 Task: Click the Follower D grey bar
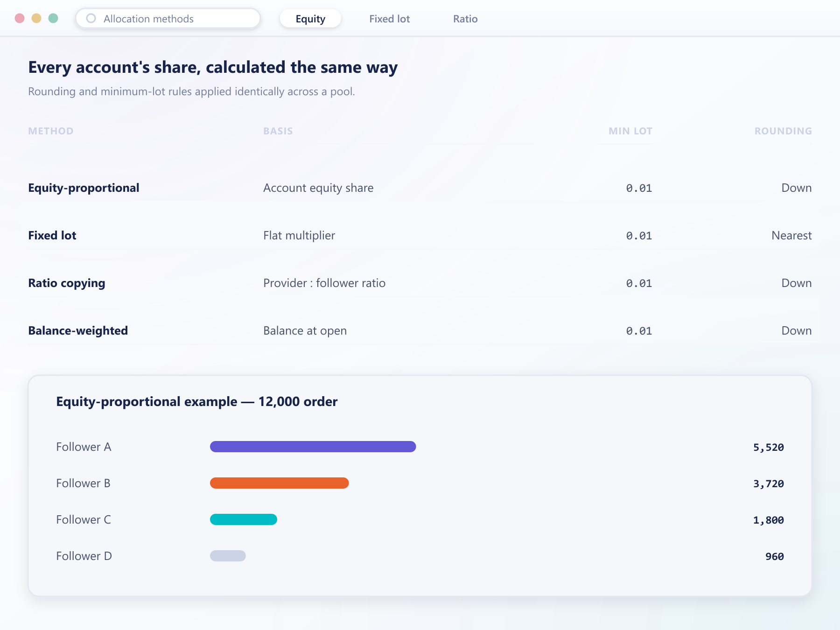coord(228,556)
